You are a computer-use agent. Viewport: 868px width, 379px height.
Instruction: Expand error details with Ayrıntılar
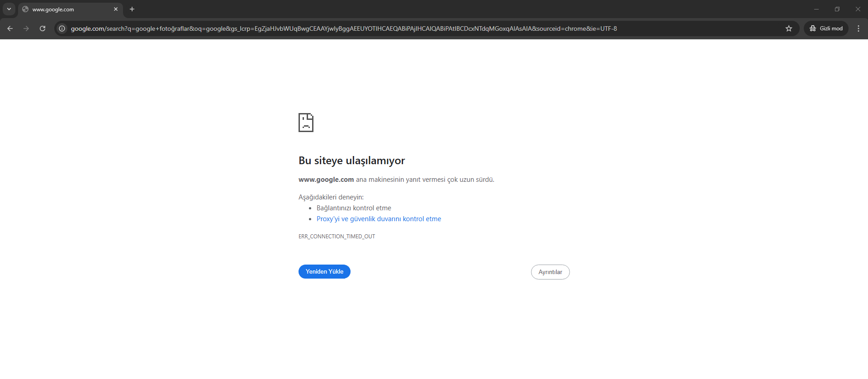pyautogui.click(x=550, y=272)
